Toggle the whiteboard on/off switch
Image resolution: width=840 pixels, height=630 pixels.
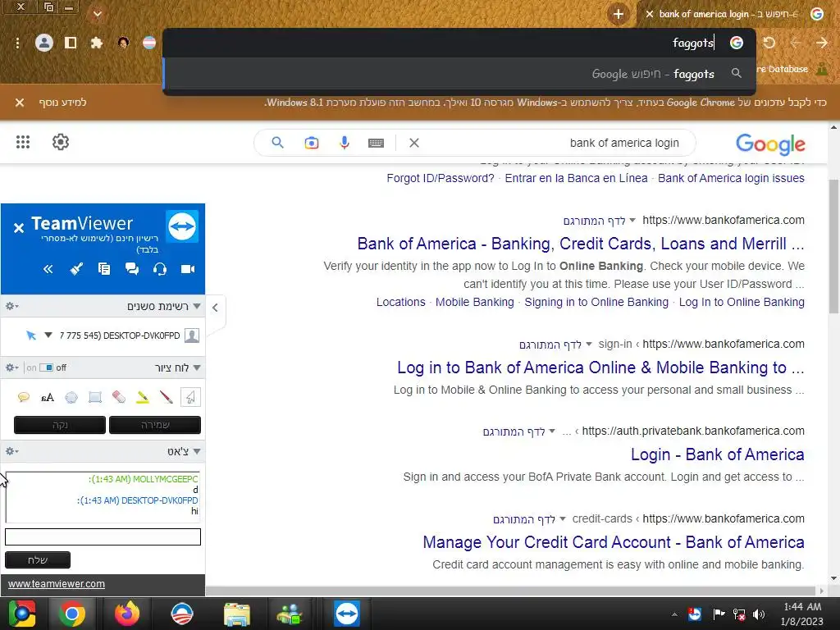pos(47,367)
